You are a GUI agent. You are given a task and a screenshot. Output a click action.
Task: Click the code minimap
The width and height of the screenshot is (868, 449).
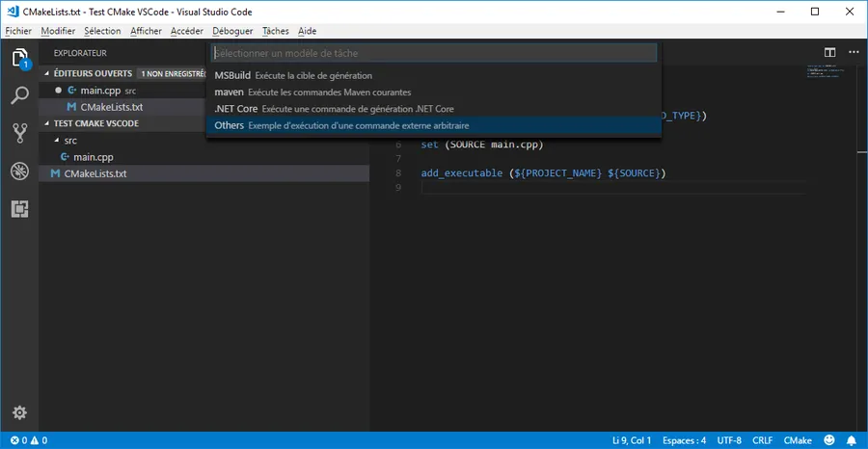(825, 73)
